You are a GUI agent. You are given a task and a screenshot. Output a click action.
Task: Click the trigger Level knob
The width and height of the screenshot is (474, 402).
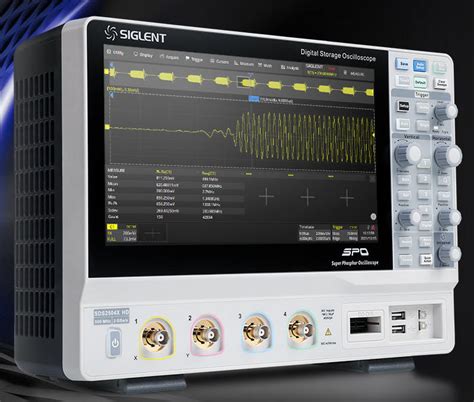pos(446,111)
